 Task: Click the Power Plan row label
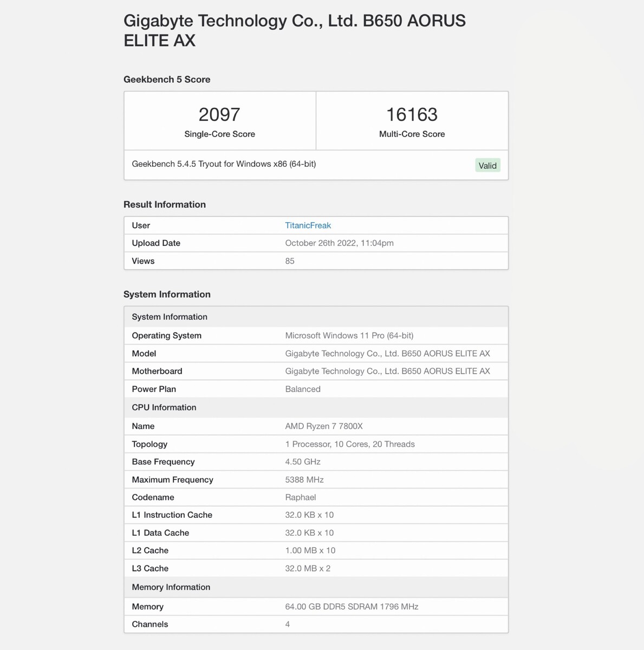(154, 389)
